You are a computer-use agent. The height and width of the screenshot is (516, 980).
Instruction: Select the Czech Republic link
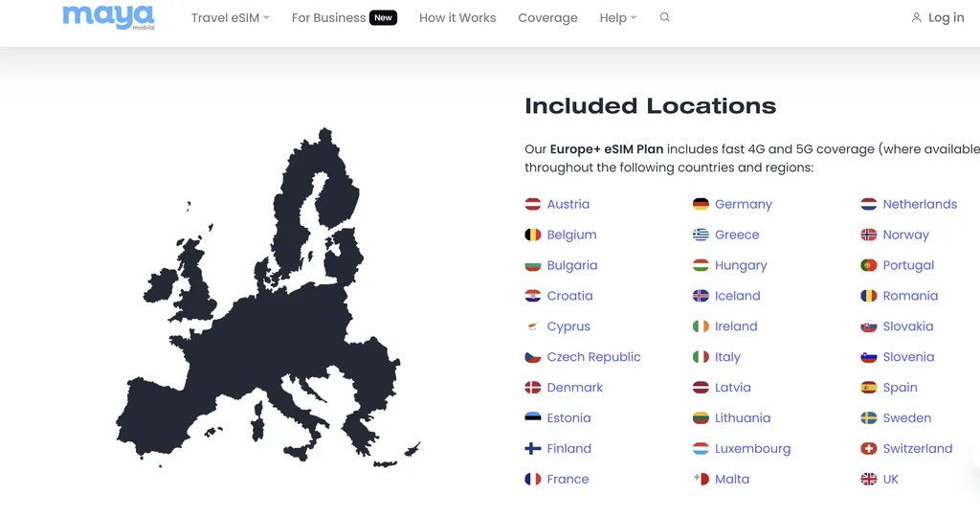tap(593, 357)
